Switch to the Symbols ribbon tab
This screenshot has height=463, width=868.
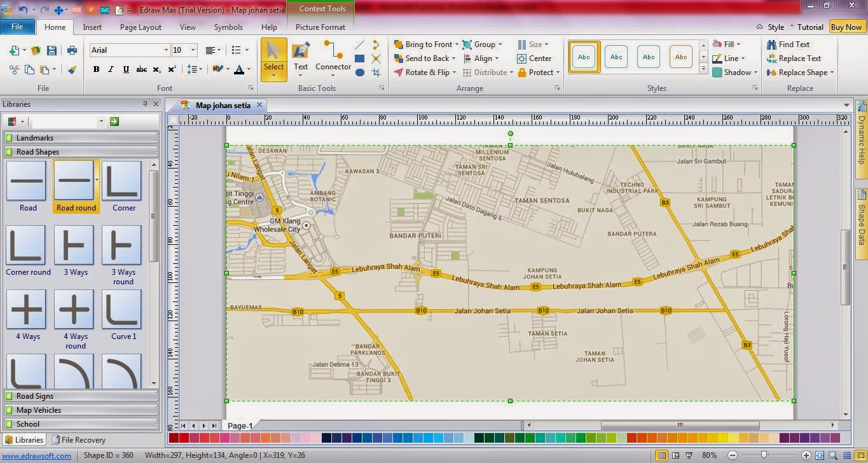228,27
